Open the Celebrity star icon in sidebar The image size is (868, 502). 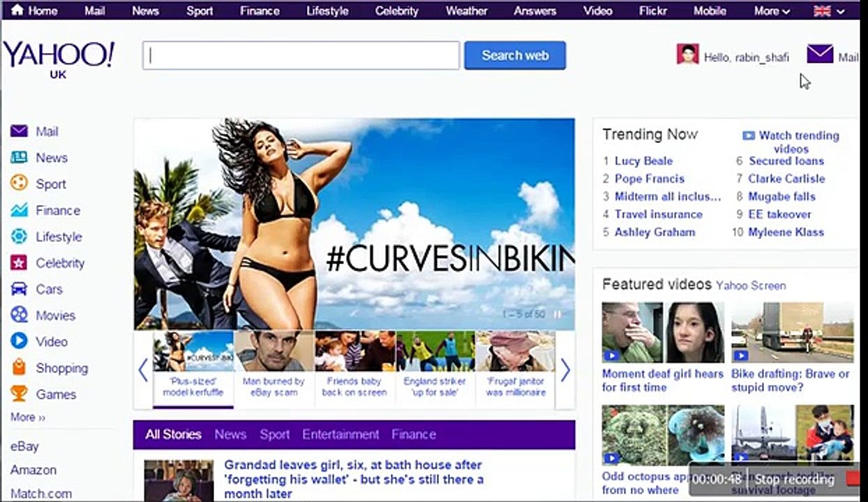[x=19, y=263]
